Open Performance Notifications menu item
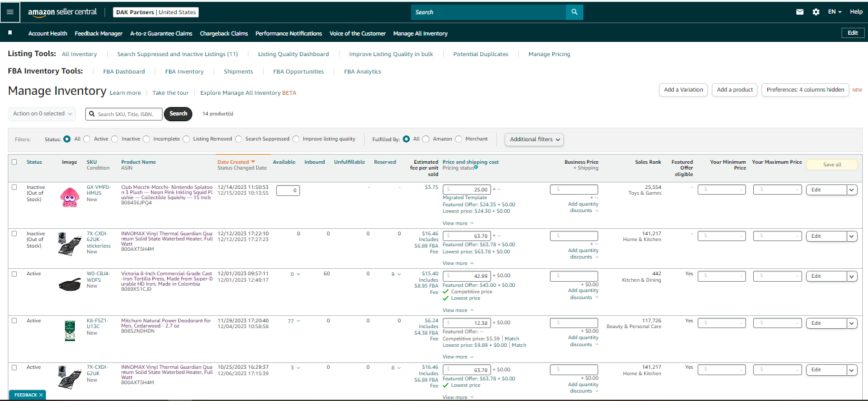 (x=288, y=34)
